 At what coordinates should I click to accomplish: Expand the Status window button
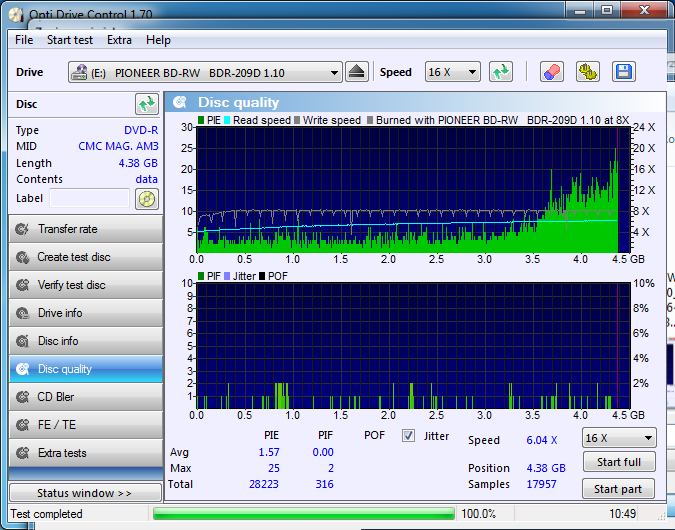[x=84, y=493]
